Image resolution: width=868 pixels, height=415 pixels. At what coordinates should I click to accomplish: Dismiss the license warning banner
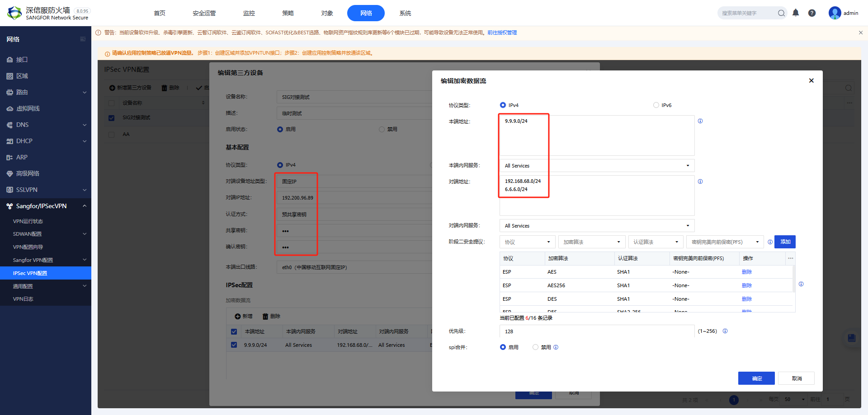pos(861,33)
